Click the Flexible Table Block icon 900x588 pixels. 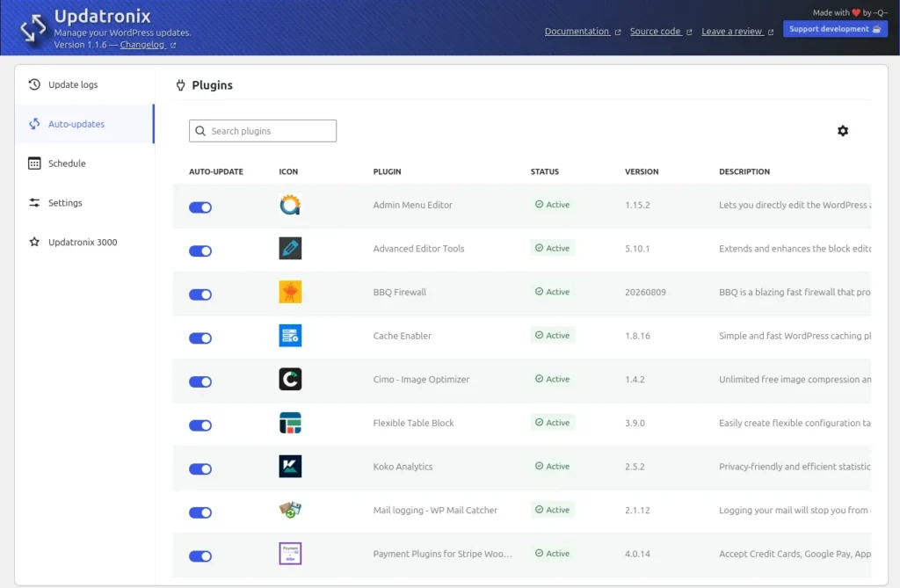point(290,423)
